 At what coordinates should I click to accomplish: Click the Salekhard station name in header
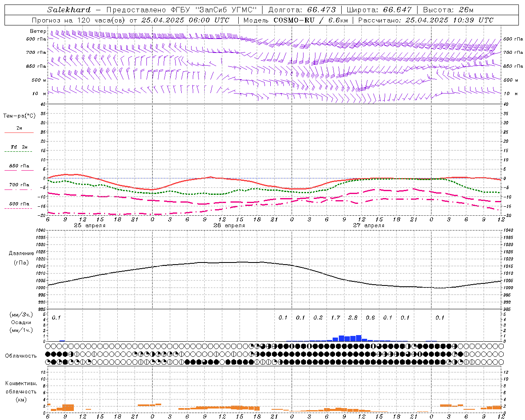[69, 10]
